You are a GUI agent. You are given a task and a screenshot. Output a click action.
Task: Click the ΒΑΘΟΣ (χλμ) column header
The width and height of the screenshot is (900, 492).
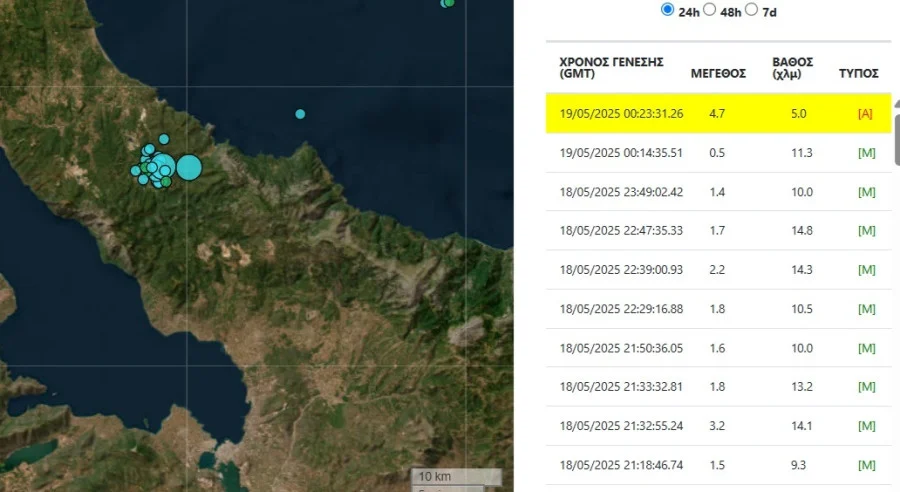[792, 68]
